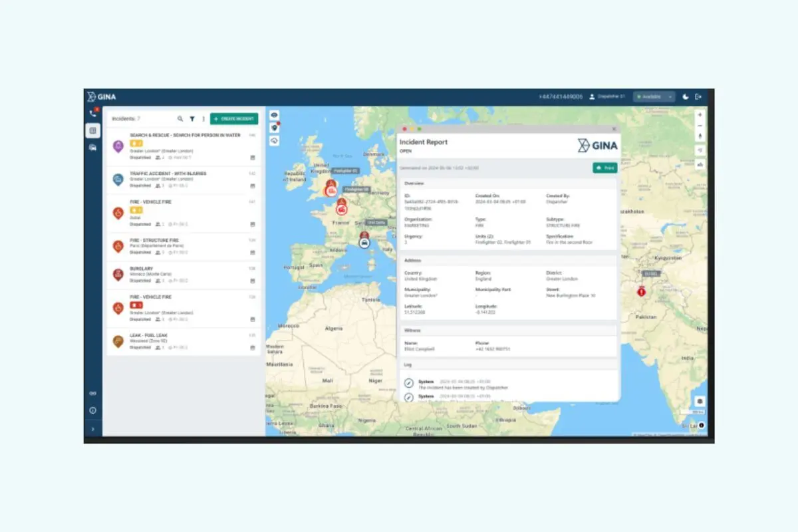Select the Dubai Vehicle Fire pin icon

(118, 213)
